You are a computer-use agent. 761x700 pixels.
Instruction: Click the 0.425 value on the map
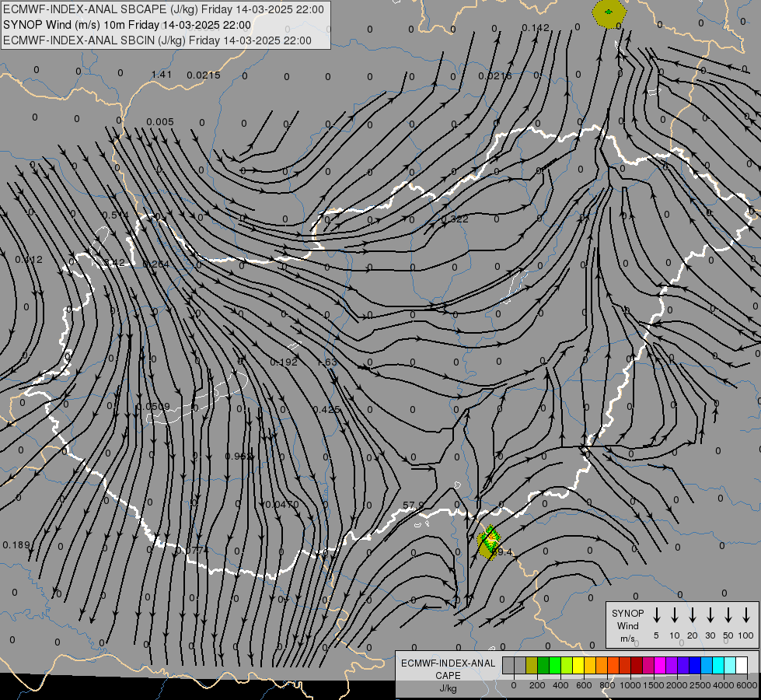(x=326, y=410)
